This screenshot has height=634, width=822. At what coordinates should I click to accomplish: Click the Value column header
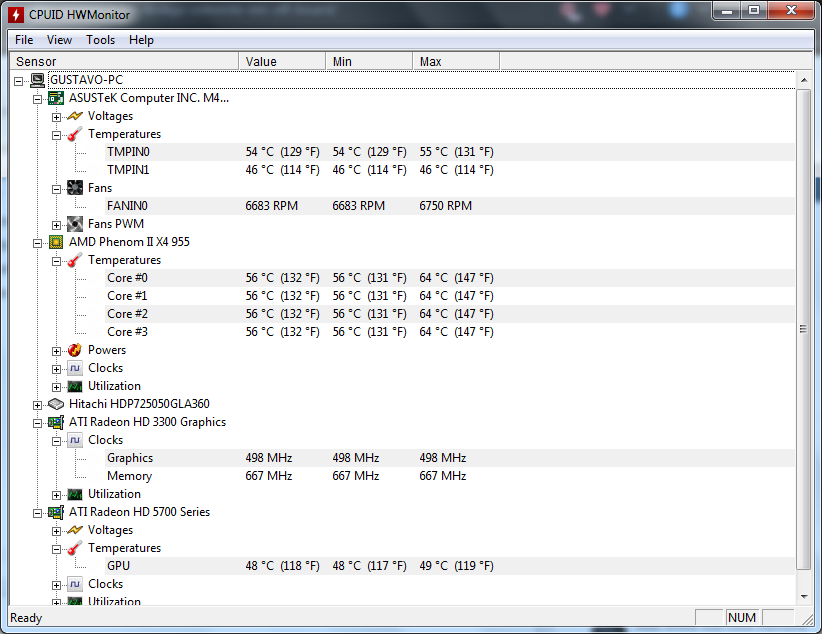[282, 61]
